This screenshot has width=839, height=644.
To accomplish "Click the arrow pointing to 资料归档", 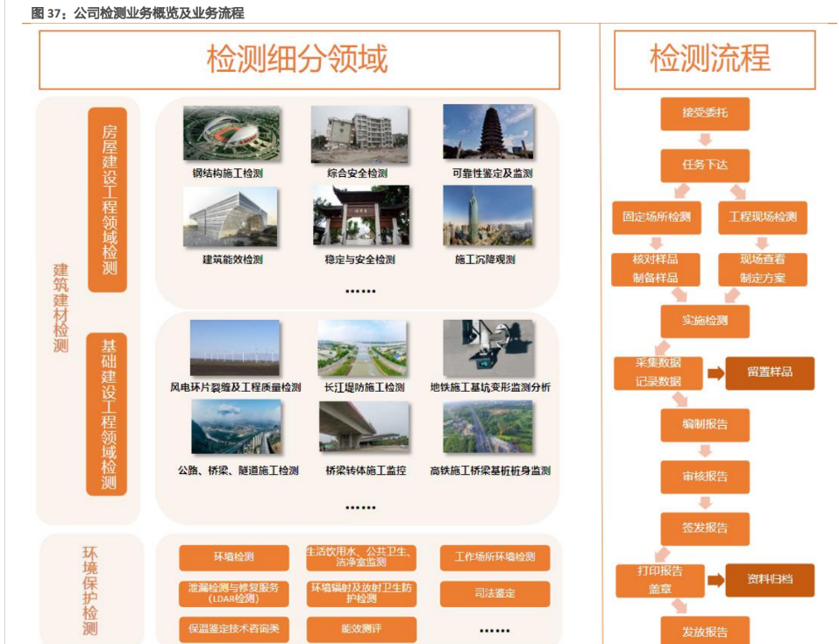I will click(716, 580).
